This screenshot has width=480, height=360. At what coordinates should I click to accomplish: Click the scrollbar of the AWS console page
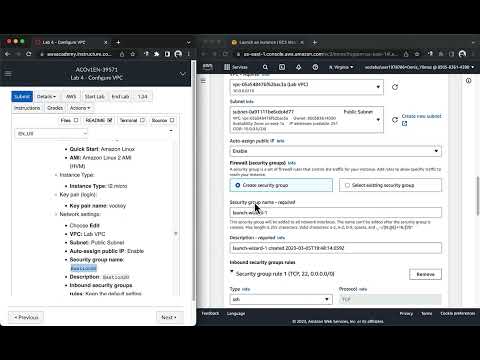coord(478,196)
